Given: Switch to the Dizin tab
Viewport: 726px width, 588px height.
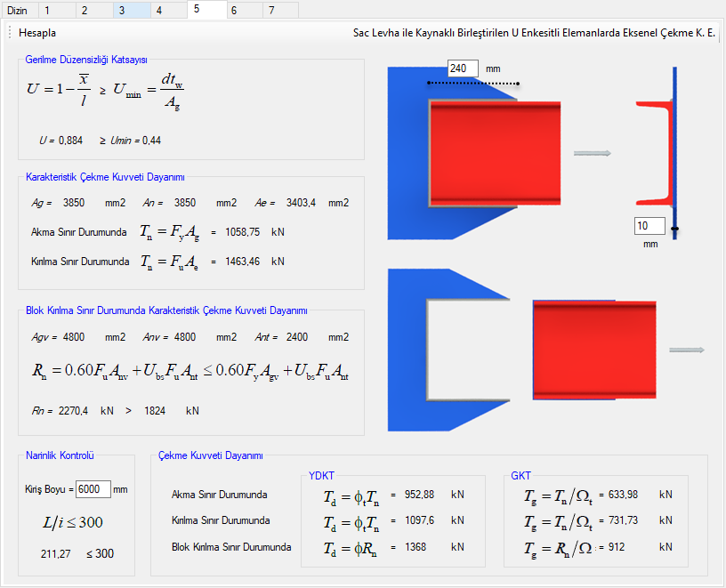Looking at the screenshot, I should click(x=19, y=10).
